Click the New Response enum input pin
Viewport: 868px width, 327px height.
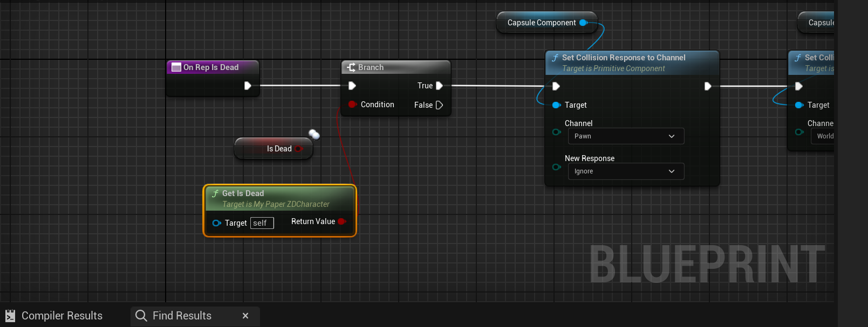point(557,167)
